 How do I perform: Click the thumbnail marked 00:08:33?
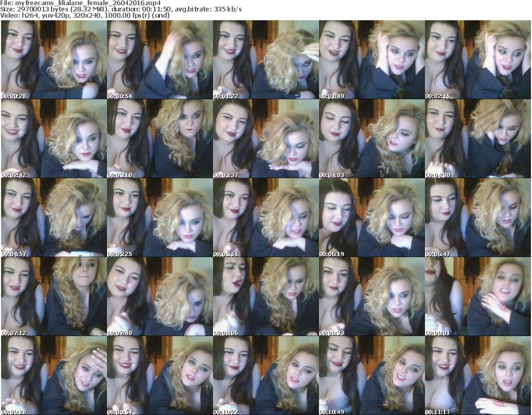(x=371, y=297)
